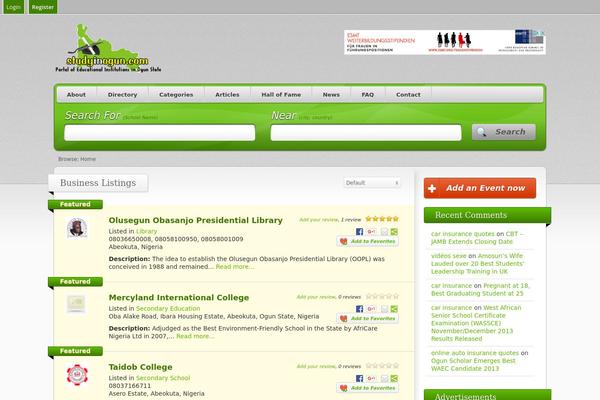
Task: Click the online auto insurance quotes commenter link
Action: (475, 353)
